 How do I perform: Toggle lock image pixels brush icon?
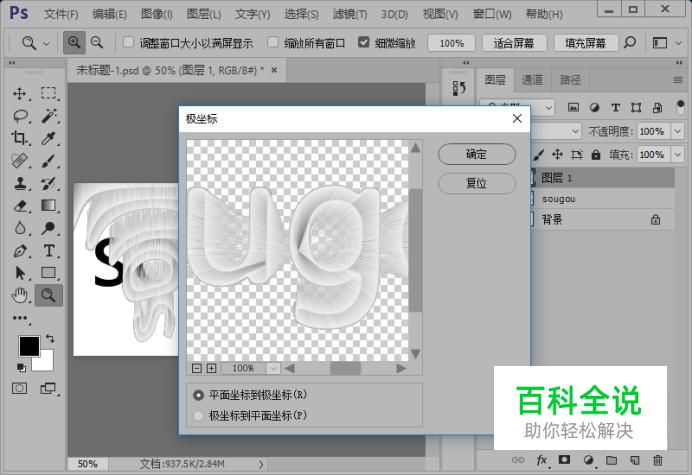(x=539, y=155)
